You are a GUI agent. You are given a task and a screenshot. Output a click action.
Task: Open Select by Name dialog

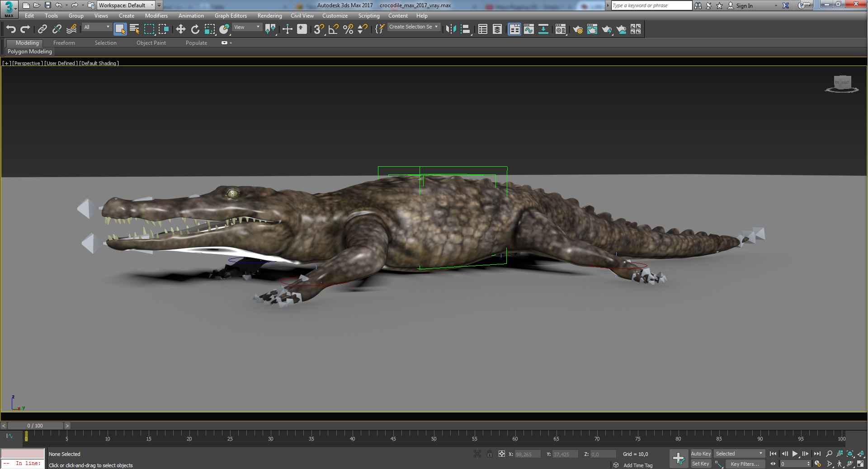coord(134,29)
